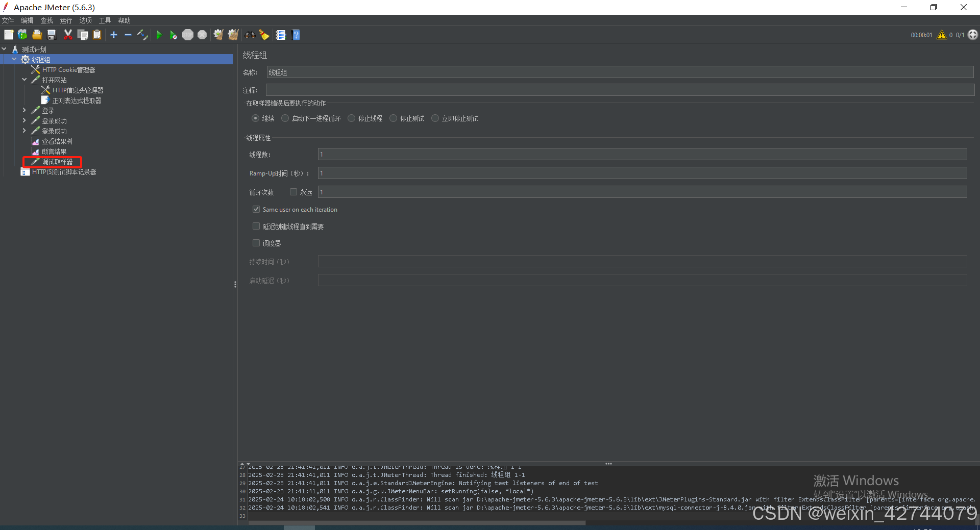This screenshot has width=980, height=530.
Task: Click the New test plan toolbar icon
Action: pyautogui.click(x=9, y=35)
